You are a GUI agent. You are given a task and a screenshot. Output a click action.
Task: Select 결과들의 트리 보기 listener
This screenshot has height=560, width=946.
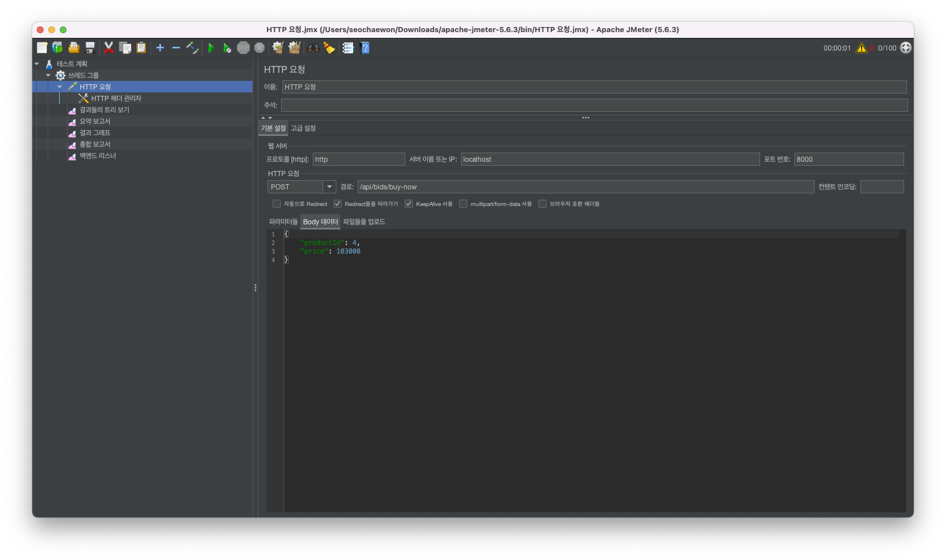pos(104,110)
